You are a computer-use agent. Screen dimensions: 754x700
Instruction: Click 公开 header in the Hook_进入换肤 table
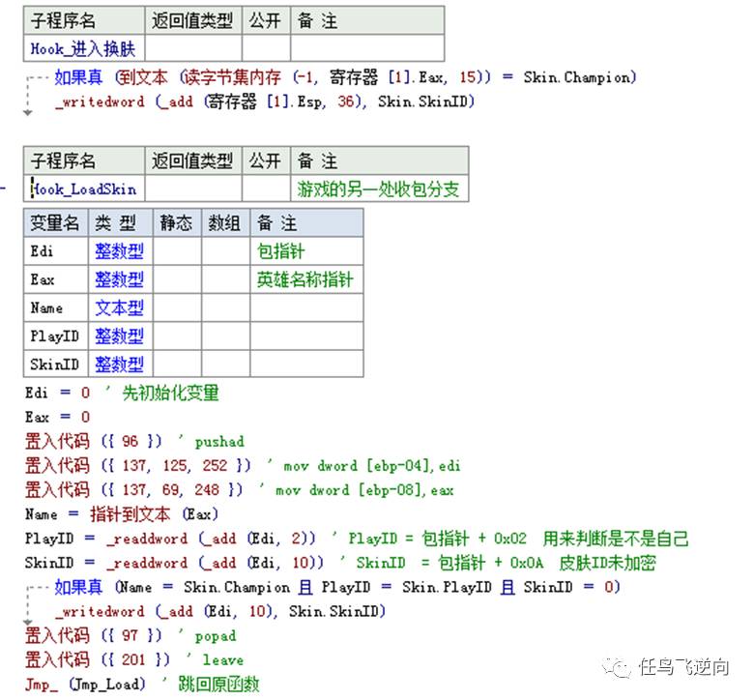pos(265,20)
